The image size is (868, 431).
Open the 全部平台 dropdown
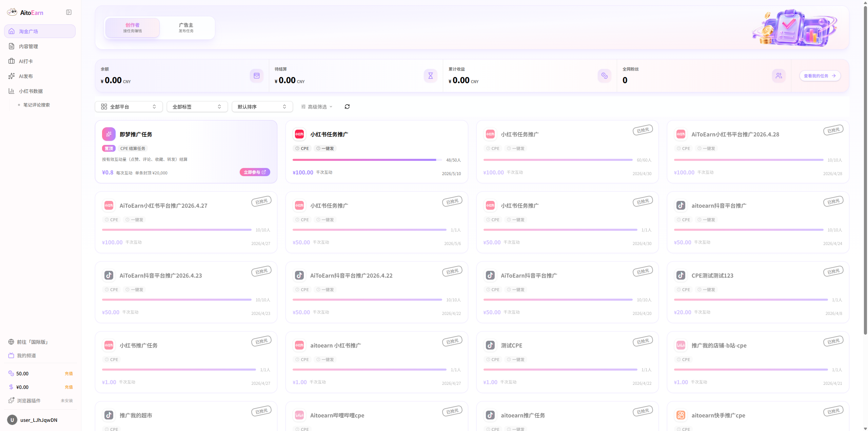(129, 107)
